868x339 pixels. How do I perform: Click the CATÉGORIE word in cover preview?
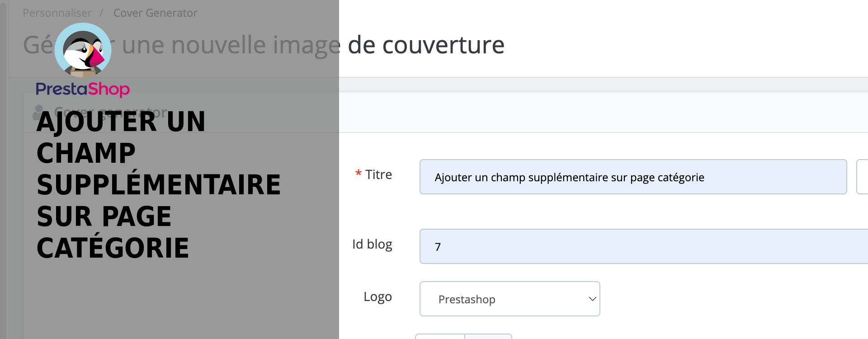113,247
